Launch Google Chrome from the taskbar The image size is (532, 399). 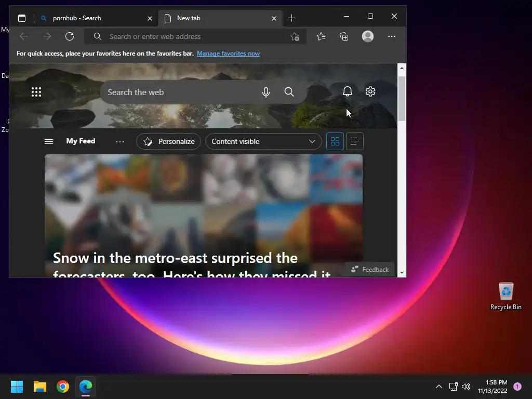63,387
